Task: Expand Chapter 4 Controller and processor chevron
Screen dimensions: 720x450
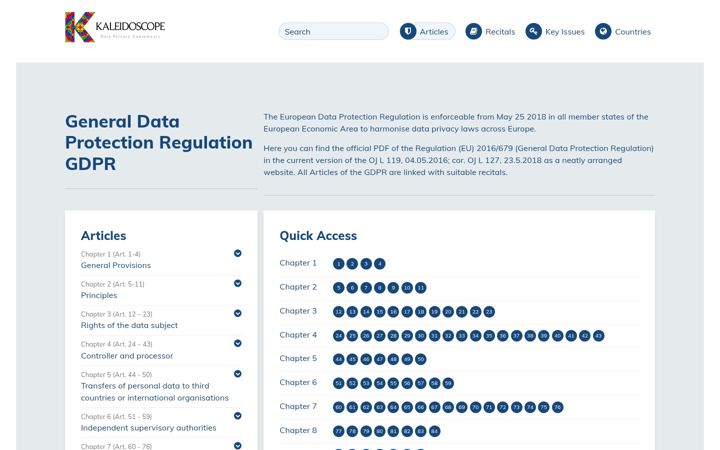Action: [x=237, y=343]
